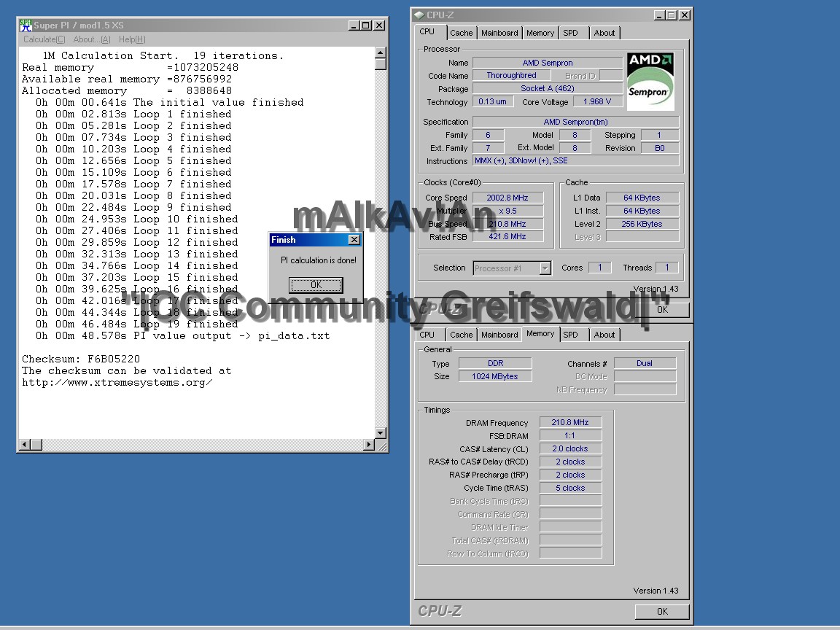Click the Socket A (462) package value
This screenshot has width=840, height=630.
point(548,88)
